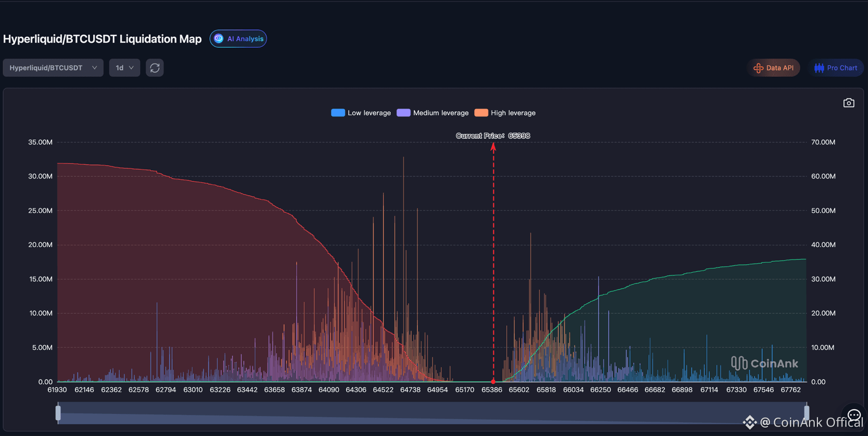
Task: Open the Hyperliquid/BTCUSDT pair dropdown
Action: pyautogui.click(x=53, y=68)
